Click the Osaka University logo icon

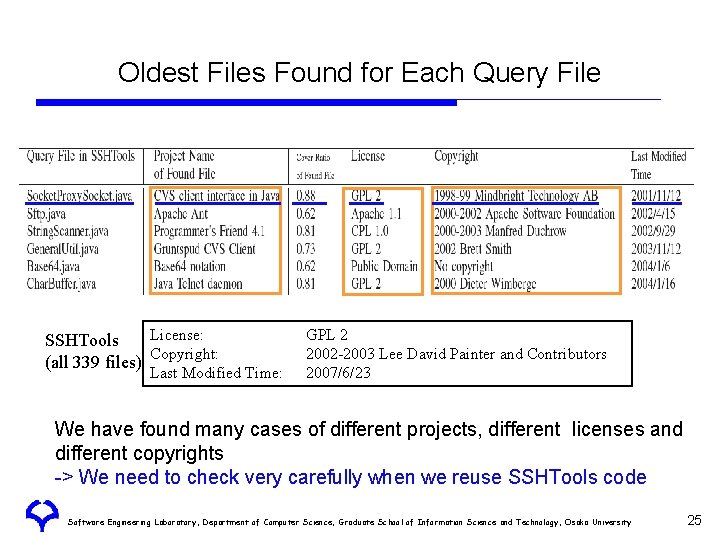tap(42, 515)
